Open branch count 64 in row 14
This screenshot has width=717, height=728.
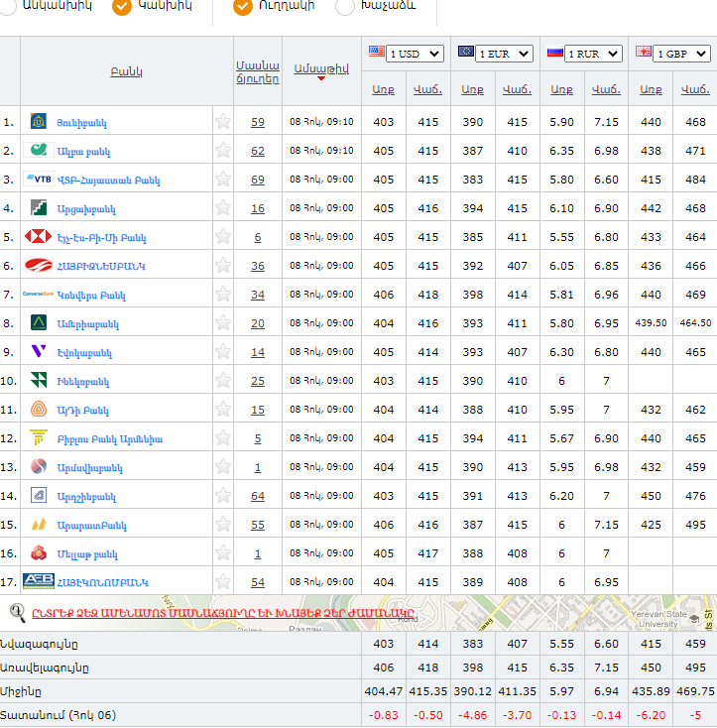click(258, 496)
